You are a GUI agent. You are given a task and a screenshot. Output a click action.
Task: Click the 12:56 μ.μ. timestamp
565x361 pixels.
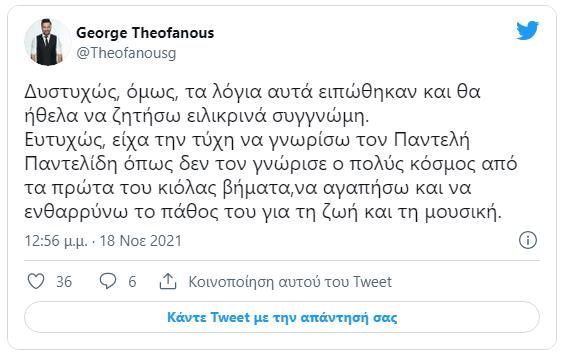(56, 241)
